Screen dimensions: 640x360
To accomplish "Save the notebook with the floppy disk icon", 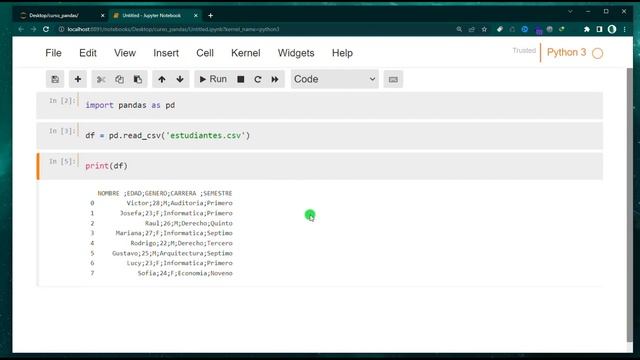I will click(x=55, y=79).
